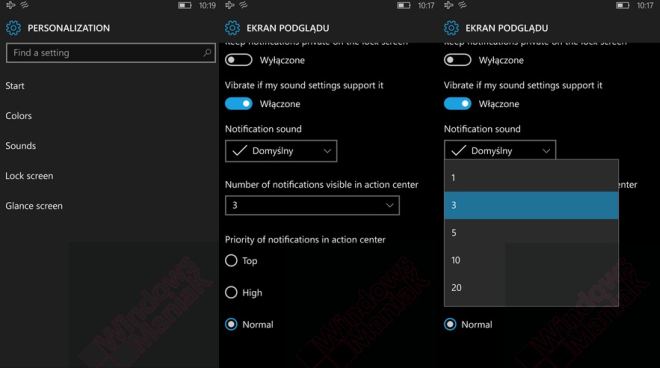Screen dimensions: 660x368
Task: Click the gear icon in middle phone header
Action: (x=232, y=28)
